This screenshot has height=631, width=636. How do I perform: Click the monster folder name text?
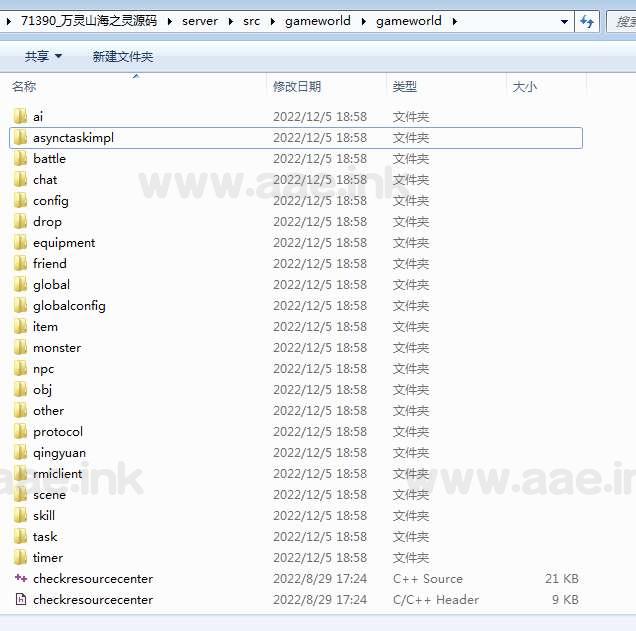[57, 348]
